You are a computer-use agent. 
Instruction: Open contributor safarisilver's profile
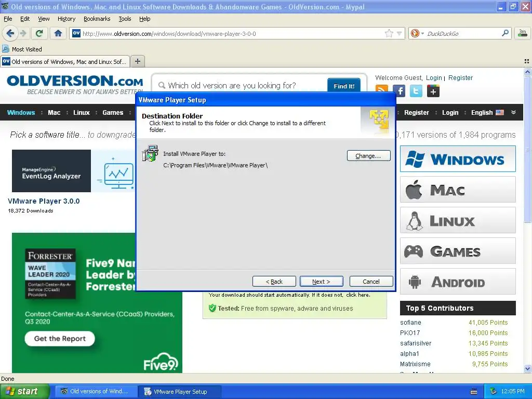coord(416,343)
